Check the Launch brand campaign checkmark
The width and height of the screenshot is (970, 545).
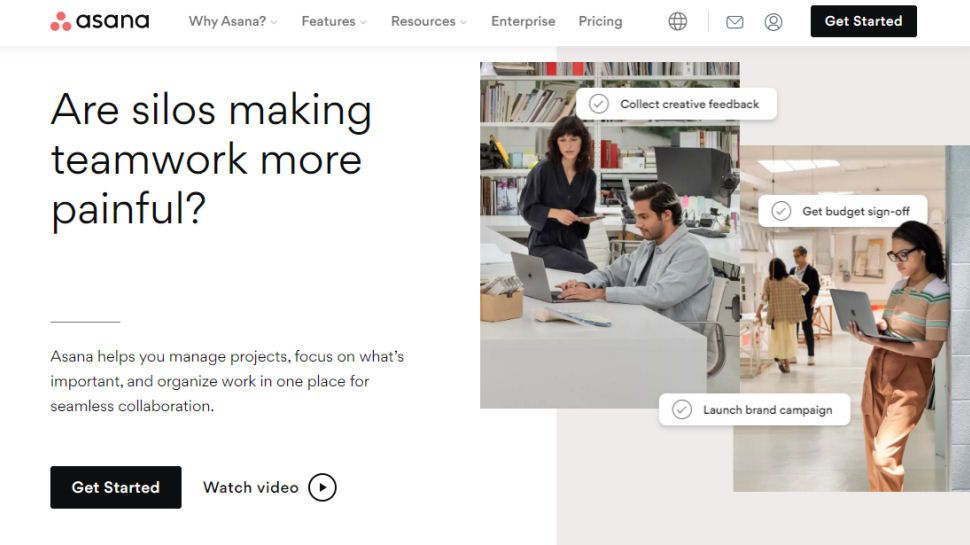682,409
